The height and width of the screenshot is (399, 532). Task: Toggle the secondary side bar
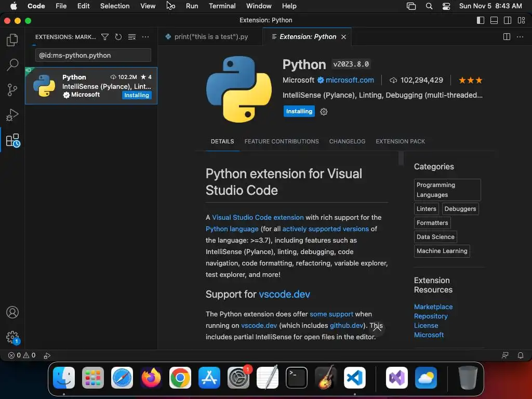point(508,20)
